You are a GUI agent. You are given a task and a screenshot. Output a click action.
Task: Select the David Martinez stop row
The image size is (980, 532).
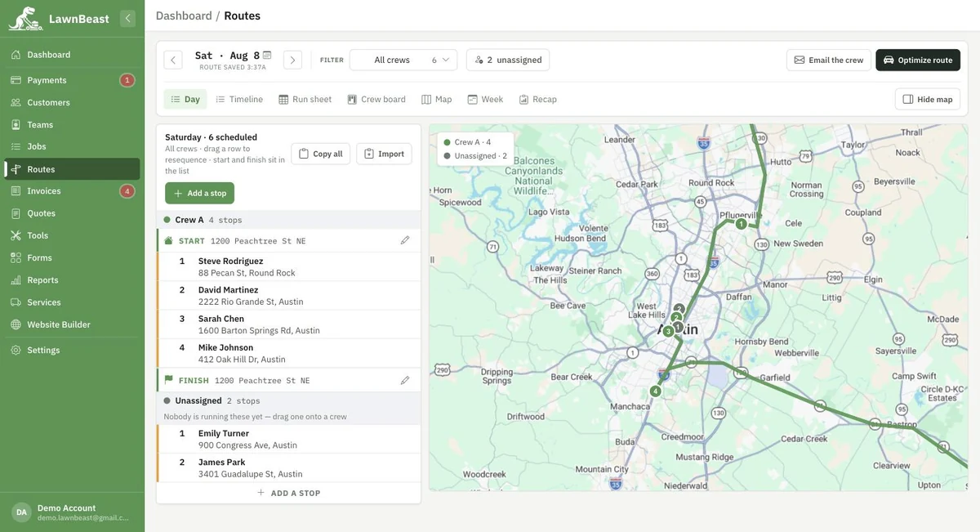288,296
